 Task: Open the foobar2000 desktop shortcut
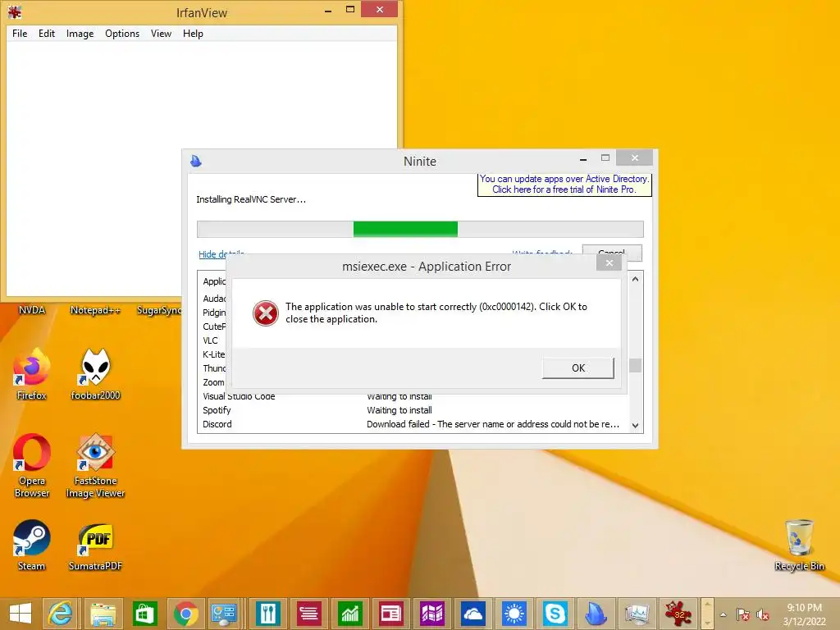pyautogui.click(x=95, y=374)
